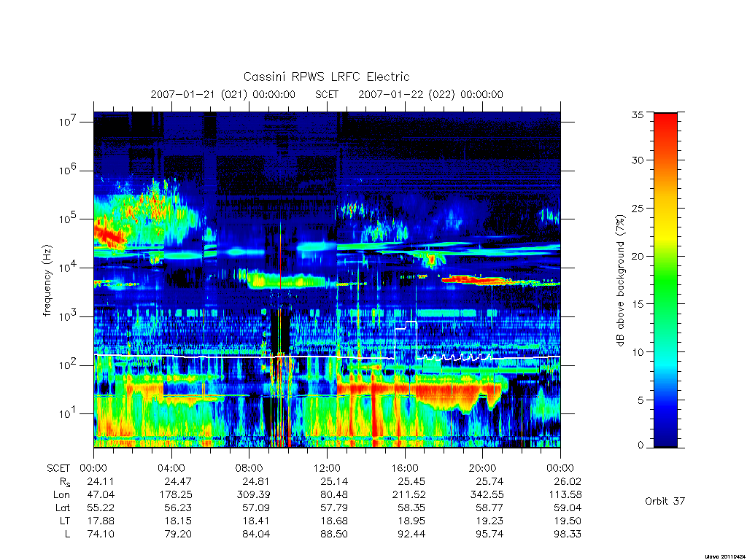Click Rs value '24.11'
This screenshot has width=747, height=560.
pos(101,481)
